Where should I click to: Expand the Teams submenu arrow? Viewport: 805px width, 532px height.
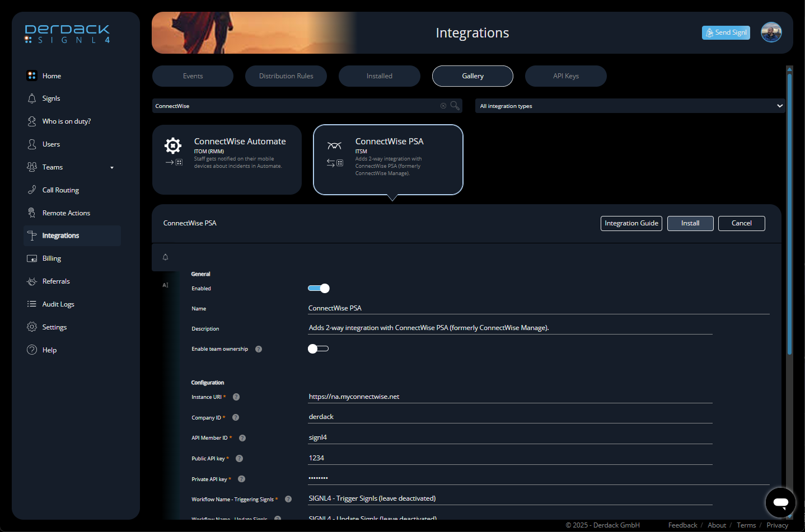(112, 168)
